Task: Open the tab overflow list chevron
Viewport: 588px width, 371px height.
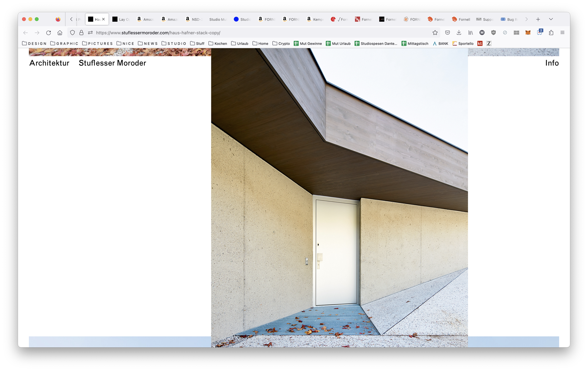Action: [551, 19]
